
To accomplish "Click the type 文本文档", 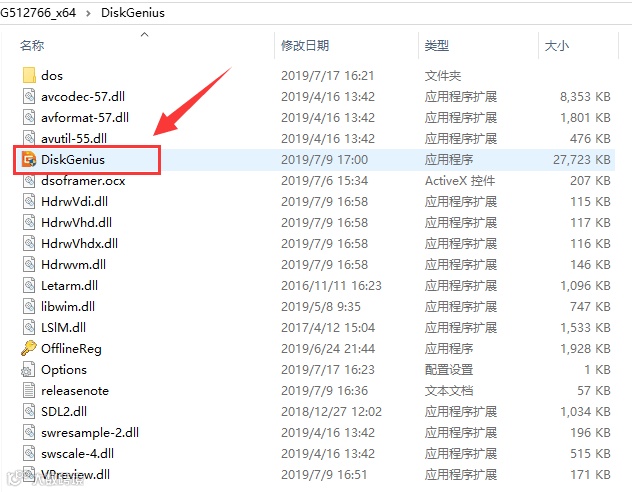I will coord(449,390).
